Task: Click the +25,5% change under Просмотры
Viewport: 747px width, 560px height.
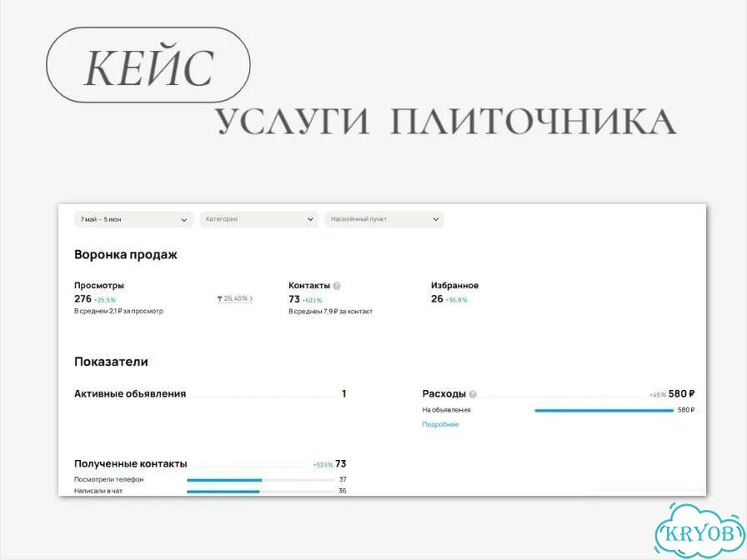Action: point(105,300)
